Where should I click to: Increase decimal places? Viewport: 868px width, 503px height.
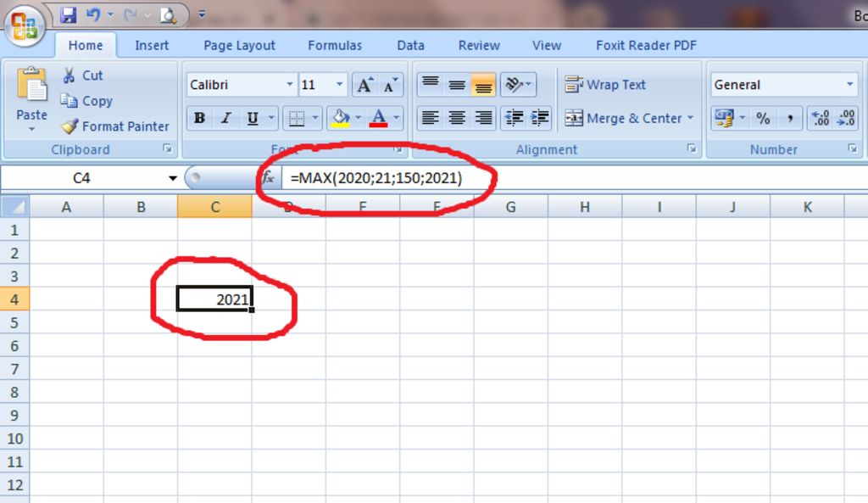tap(820, 118)
